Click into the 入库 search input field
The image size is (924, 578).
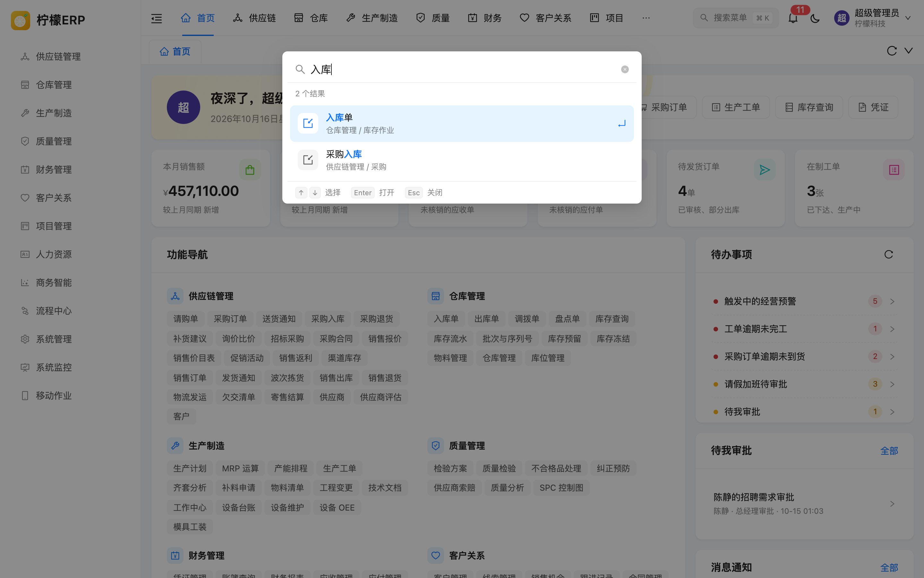coord(462,69)
